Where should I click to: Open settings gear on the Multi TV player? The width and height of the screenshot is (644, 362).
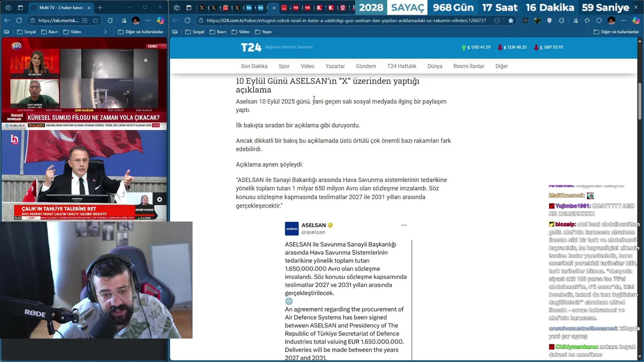tap(159, 200)
